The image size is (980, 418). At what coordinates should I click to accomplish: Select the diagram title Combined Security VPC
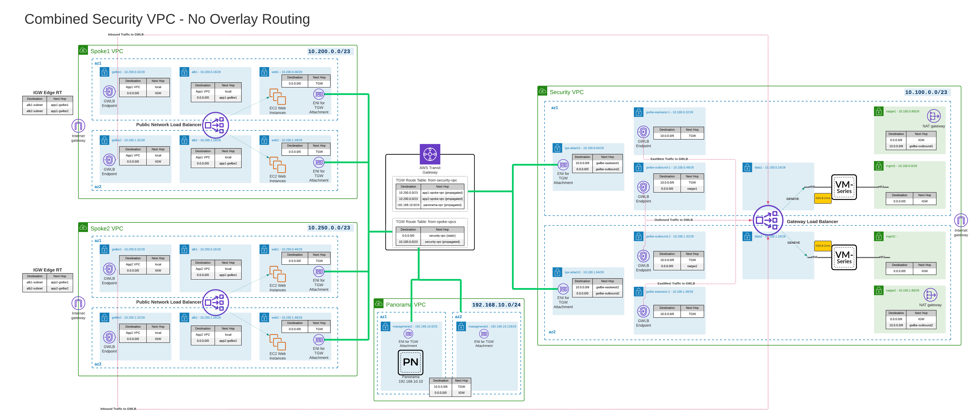point(167,19)
